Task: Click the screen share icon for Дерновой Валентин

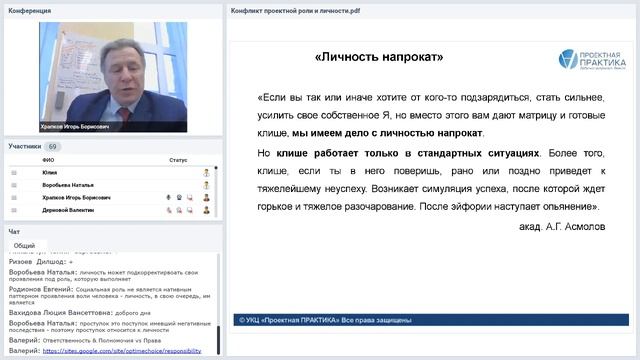Action: tap(190, 210)
